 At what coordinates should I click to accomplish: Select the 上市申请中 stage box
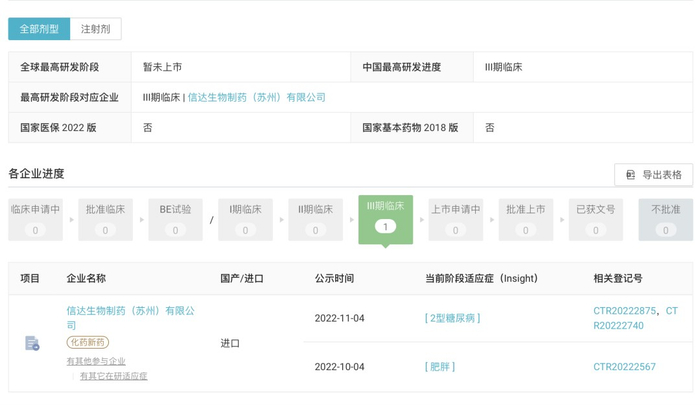click(x=455, y=219)
